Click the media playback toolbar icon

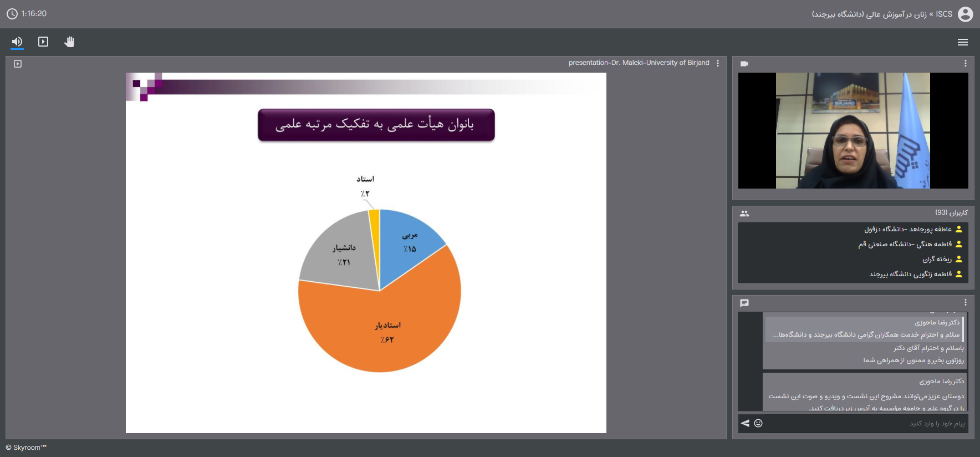pyautogui.click(x=43, y=42)
